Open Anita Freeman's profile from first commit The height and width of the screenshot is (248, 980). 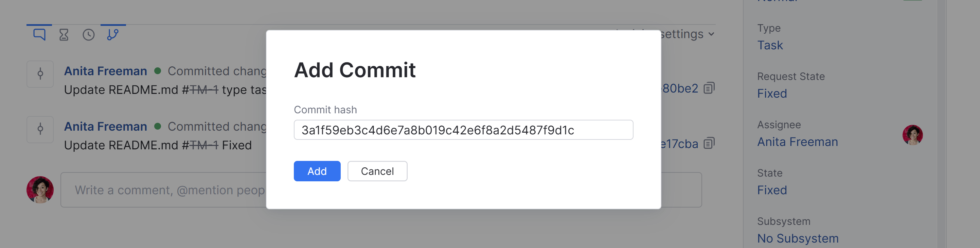click(x=106, y=71)
